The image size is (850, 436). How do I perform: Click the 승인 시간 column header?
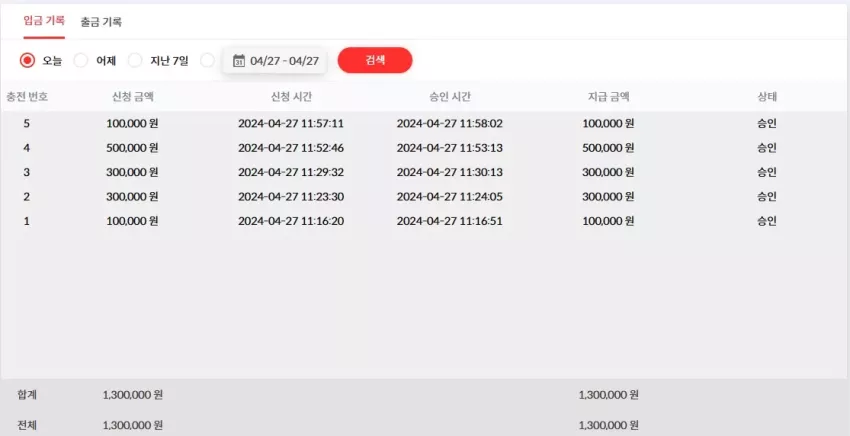(x=449, y=97)
